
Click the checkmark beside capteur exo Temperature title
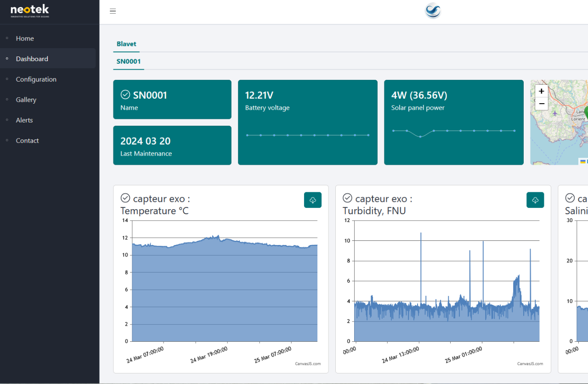(125, 198)
